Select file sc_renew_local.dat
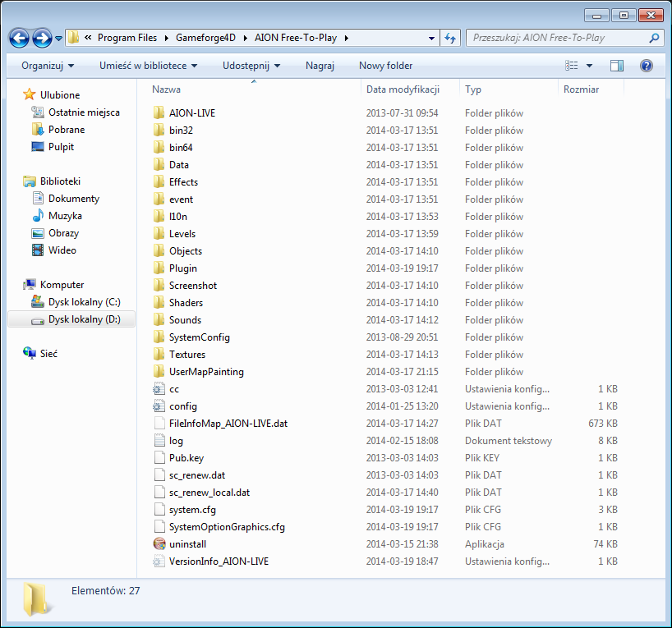Screen dimensions: 672x628 click(209, 493)
